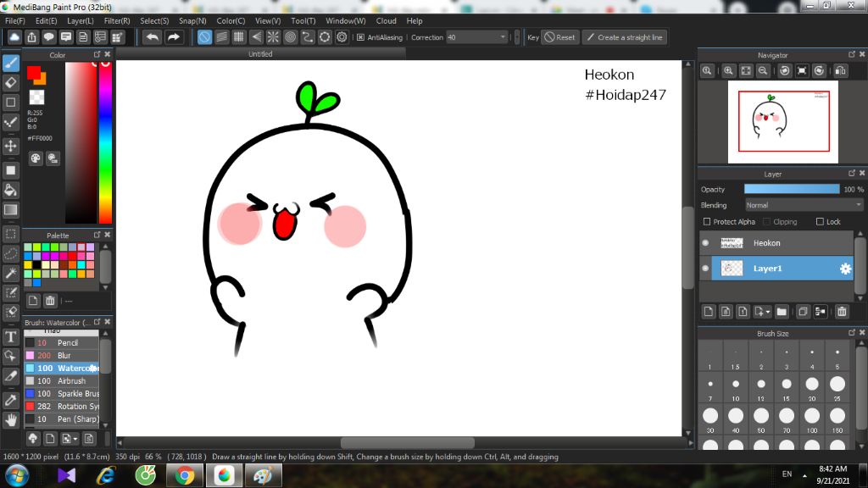Hide the Heokon layer
Image resolution: width=868 pixels, height=488 pixels.
(705, 243)
